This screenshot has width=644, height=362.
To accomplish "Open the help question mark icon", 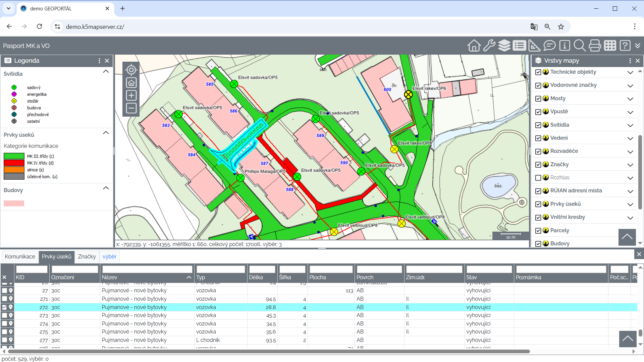I will tap(625, 46).
